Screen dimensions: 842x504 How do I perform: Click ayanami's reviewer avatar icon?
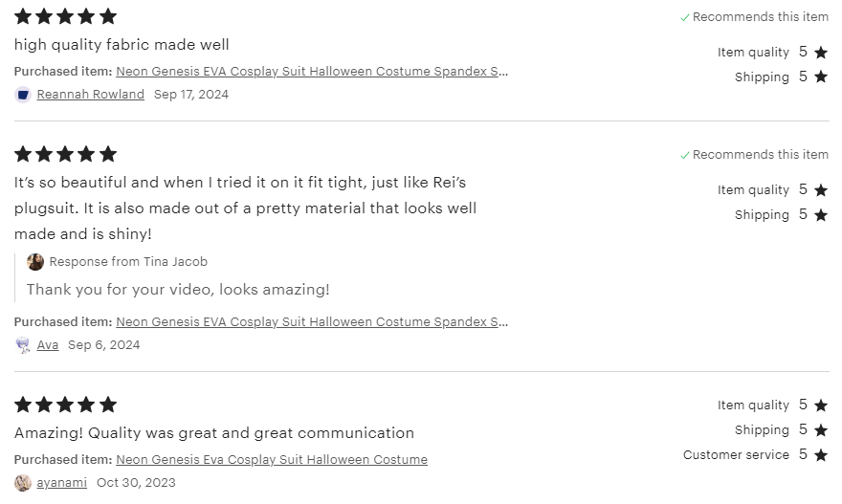(23, 483)
